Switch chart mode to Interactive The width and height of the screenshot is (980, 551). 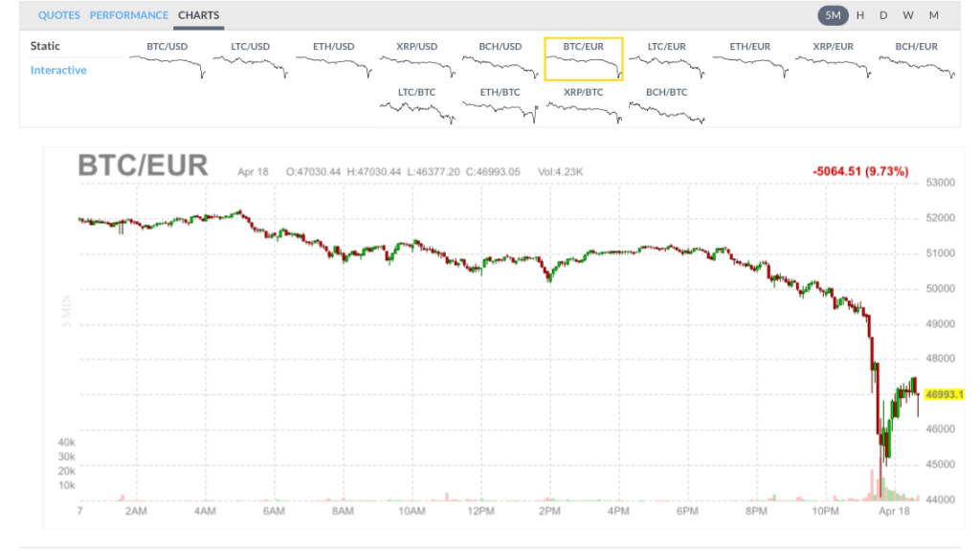[58, 71]
